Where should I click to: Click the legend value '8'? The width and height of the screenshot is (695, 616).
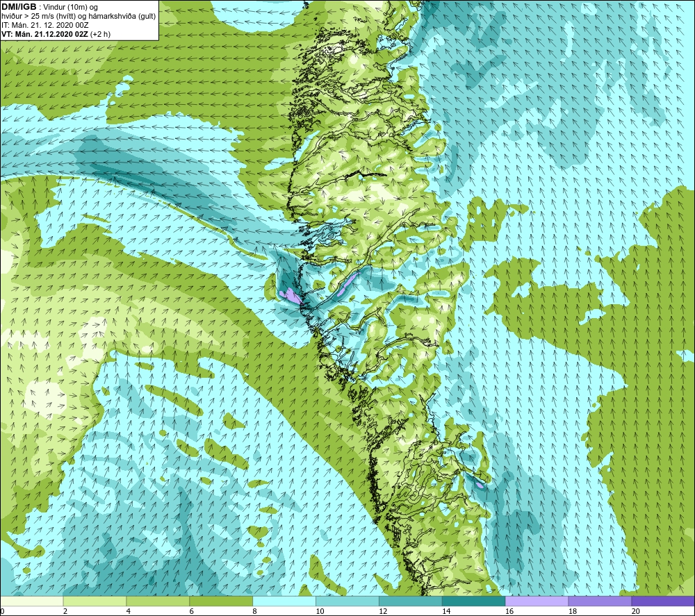click(254, 611)
